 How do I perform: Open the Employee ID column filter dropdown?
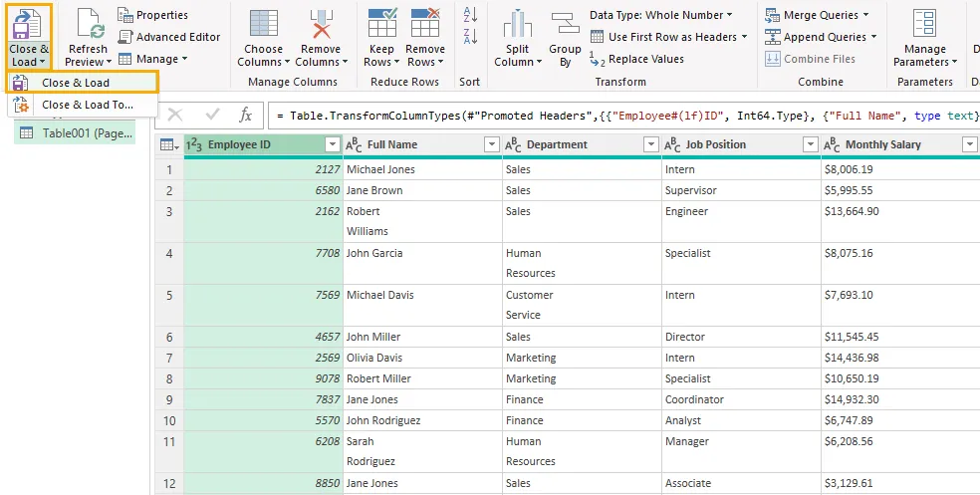(333, 145)
